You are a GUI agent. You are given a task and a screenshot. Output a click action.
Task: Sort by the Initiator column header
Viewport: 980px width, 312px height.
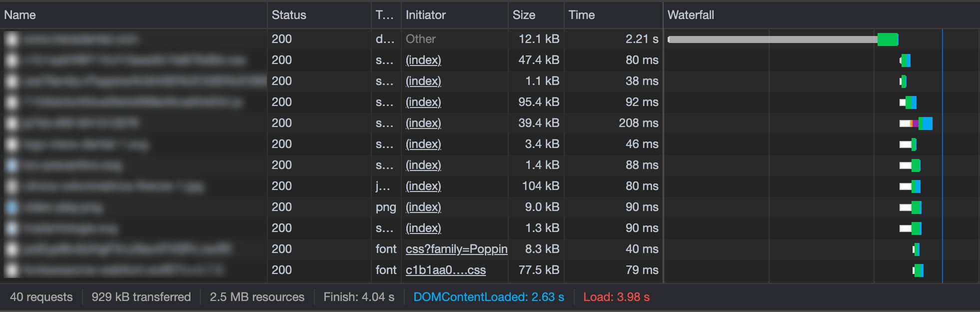425,15
